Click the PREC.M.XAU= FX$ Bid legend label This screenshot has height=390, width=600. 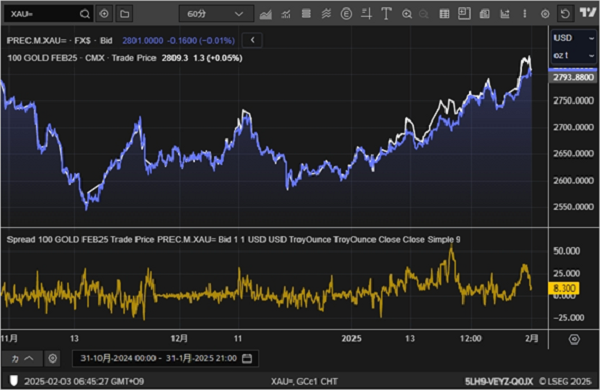(x=60, y=41)
